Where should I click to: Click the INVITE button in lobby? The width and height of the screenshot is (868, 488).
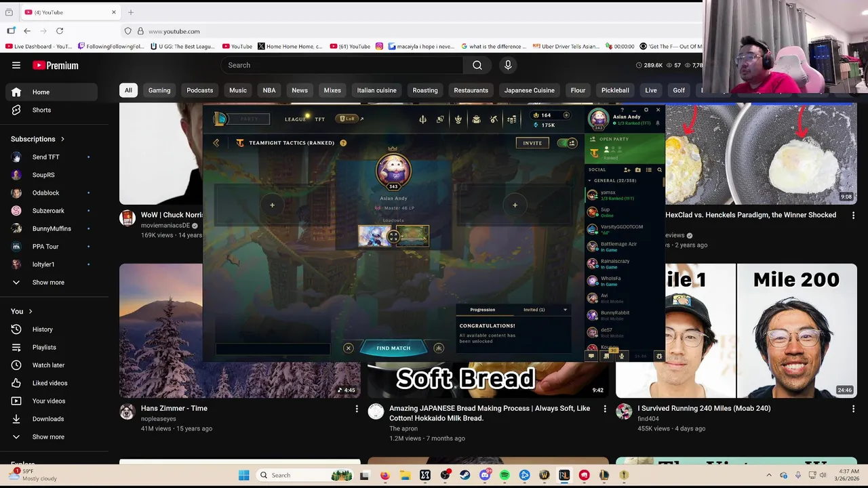[x=532, y=143]
